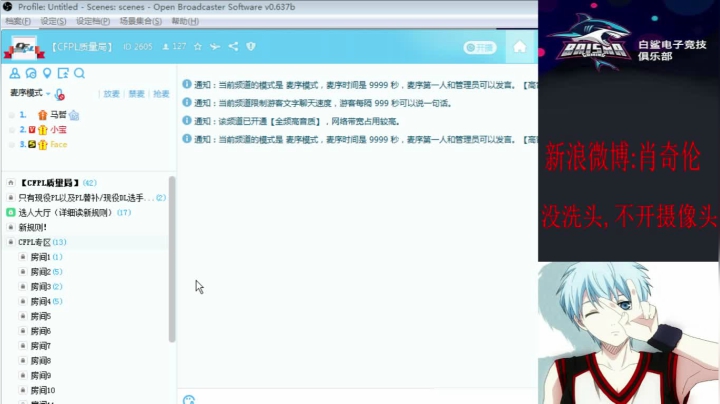Image resolution: width=720 pixels, height=404 pixels.
Task: Open the user profile icon tab
Action: click(x=15, y=73)
